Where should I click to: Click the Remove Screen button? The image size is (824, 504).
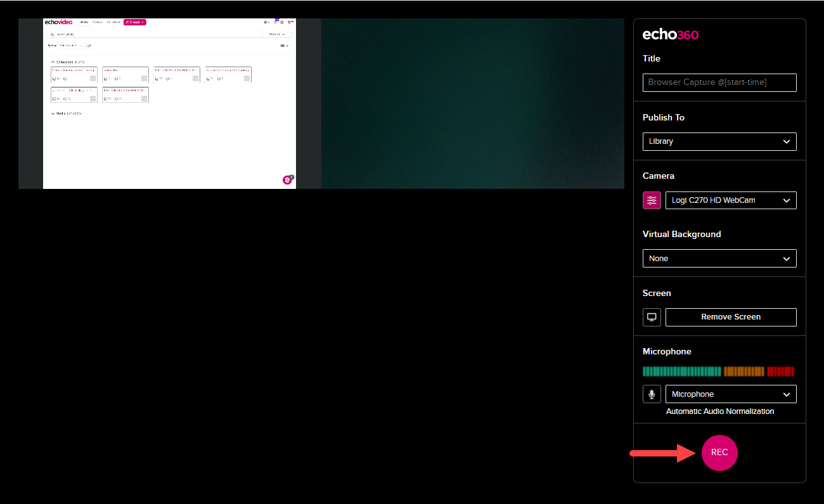click(x=731, y=317)
